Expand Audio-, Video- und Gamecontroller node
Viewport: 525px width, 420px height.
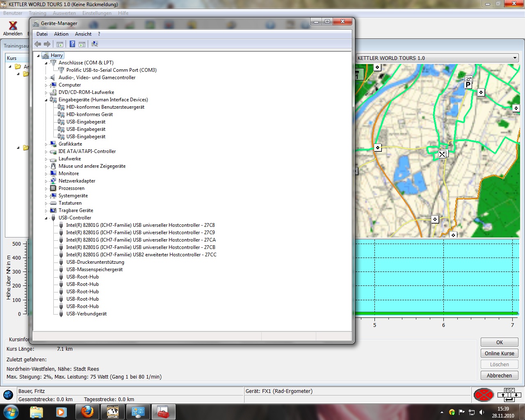pos(46,78)
